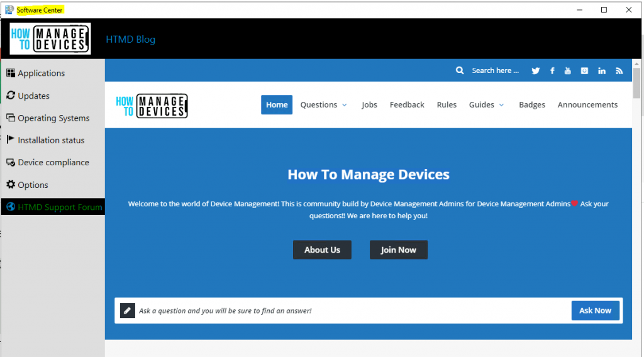The image size is (644, 357).
Task: Open the Feedback page
Action: pos(407,104)
